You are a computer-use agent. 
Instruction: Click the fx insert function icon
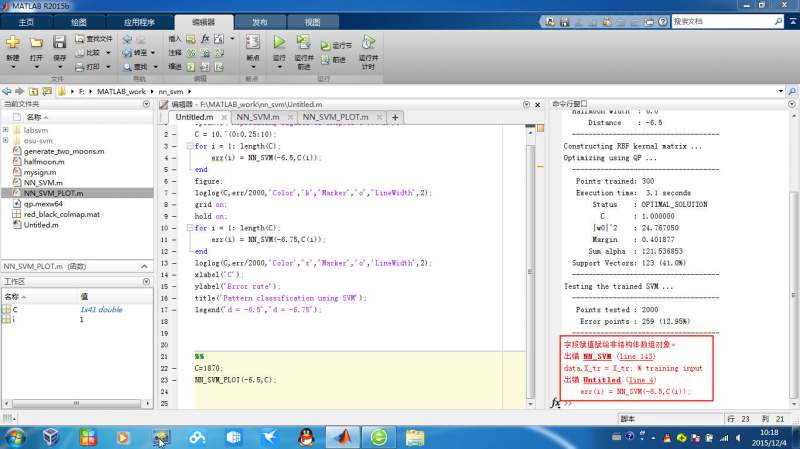(205, 38)
